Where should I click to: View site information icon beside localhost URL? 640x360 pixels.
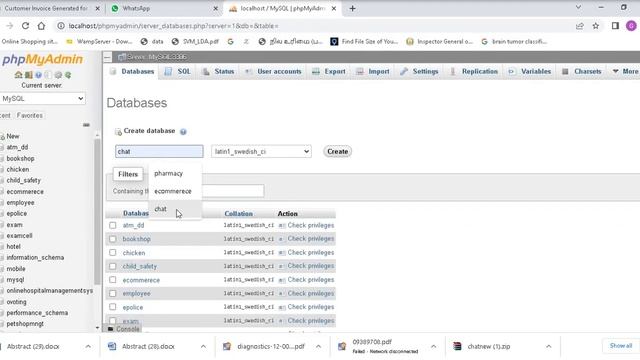[x=61, y=26]
